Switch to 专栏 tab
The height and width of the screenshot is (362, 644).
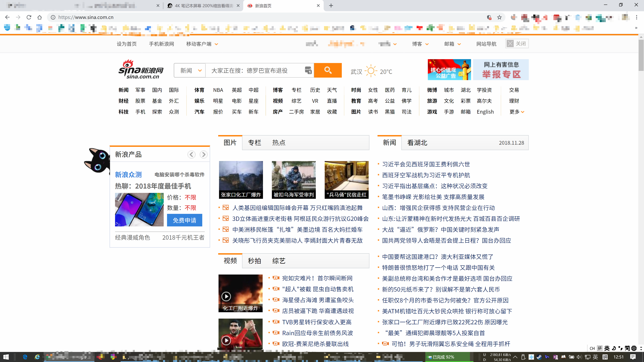tap(255, 142)
